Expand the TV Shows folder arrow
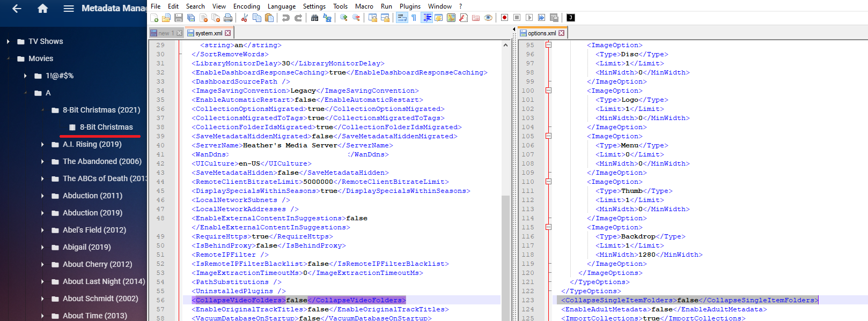 (x=8, y=41)
